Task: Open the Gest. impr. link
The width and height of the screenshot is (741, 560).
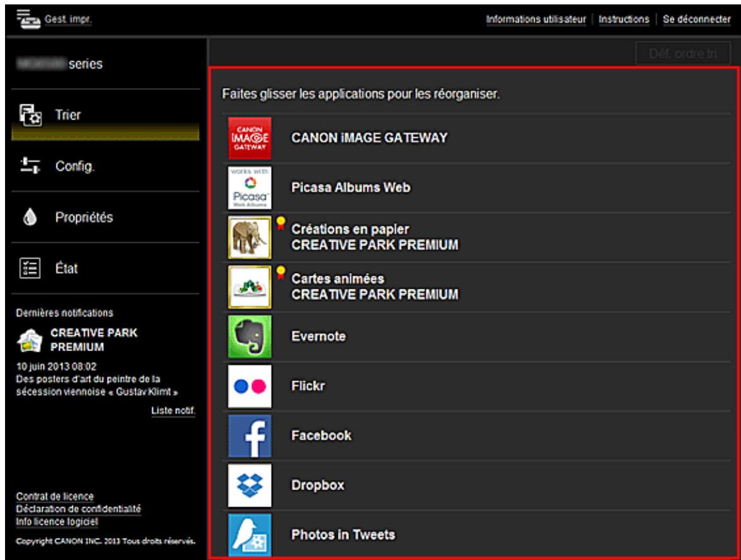Action: (68, 20)
